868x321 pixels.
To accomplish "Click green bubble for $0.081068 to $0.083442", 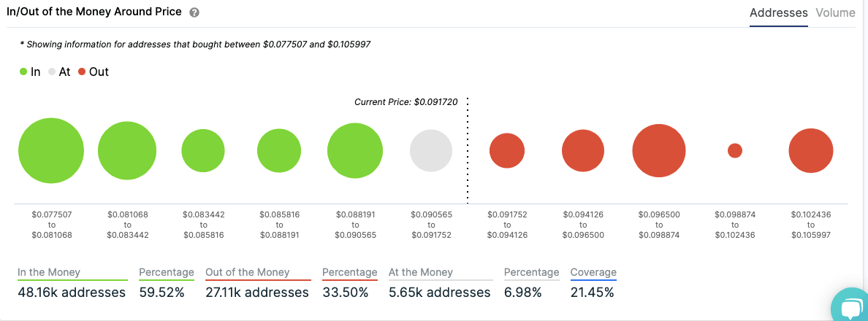I will (127, 151).
